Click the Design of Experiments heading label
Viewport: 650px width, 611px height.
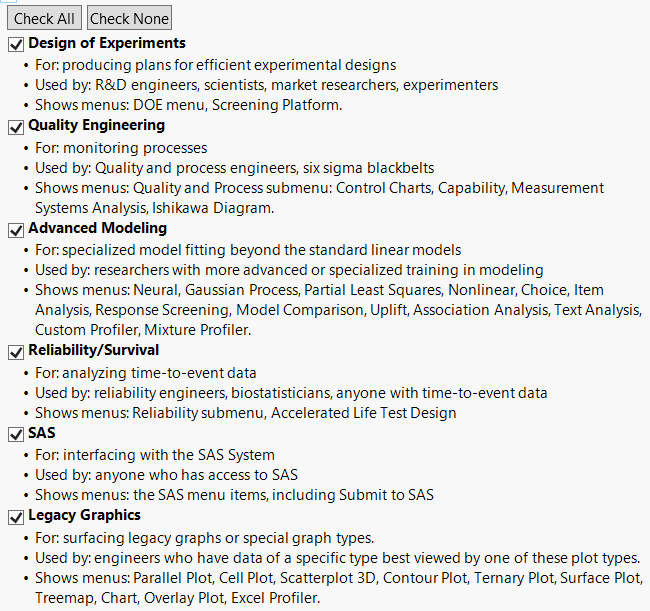click(x=106, y=44)
